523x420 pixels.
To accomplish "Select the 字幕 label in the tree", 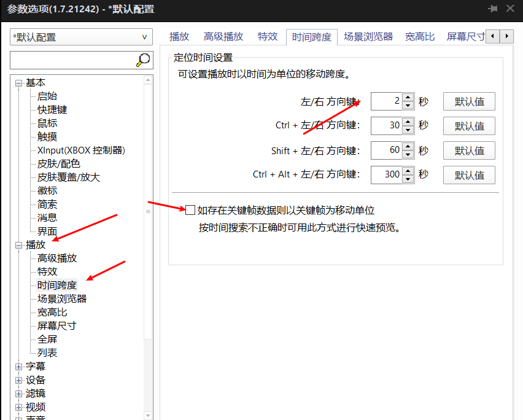I will click(36, 367).
